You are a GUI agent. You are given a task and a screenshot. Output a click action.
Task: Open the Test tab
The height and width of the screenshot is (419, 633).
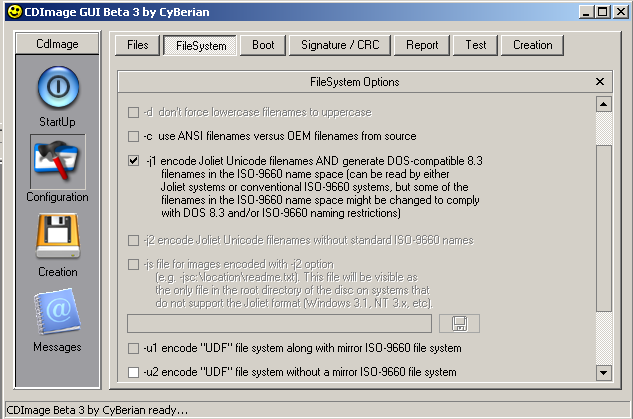click(476, 45)
